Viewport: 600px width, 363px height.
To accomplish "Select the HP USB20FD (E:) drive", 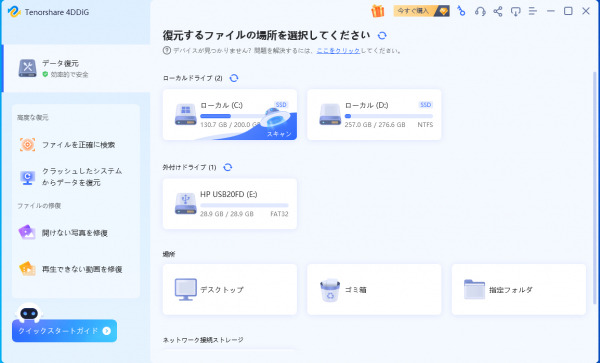I will [x=230, y=204].
